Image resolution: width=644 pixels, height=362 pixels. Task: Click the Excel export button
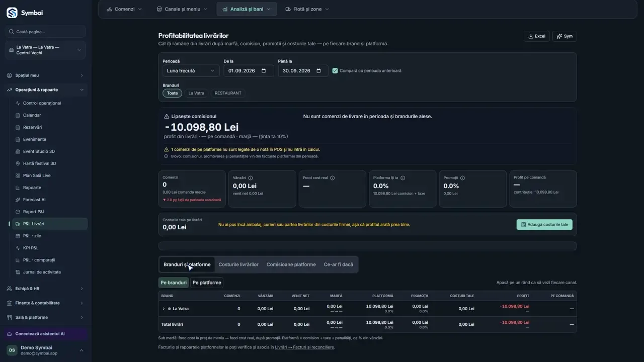click(x=536, y=36)
